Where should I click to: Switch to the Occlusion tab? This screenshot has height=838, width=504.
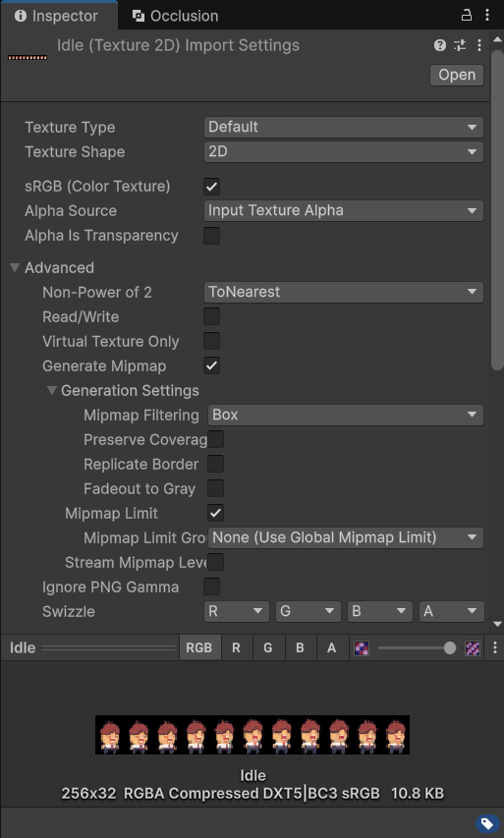[175, 16]
